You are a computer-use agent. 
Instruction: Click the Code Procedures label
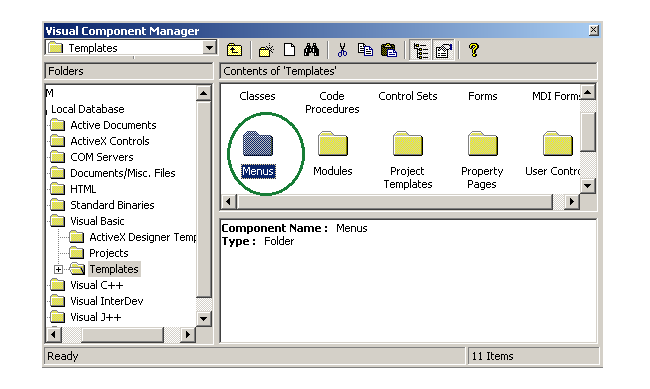(x=332, y=102)
